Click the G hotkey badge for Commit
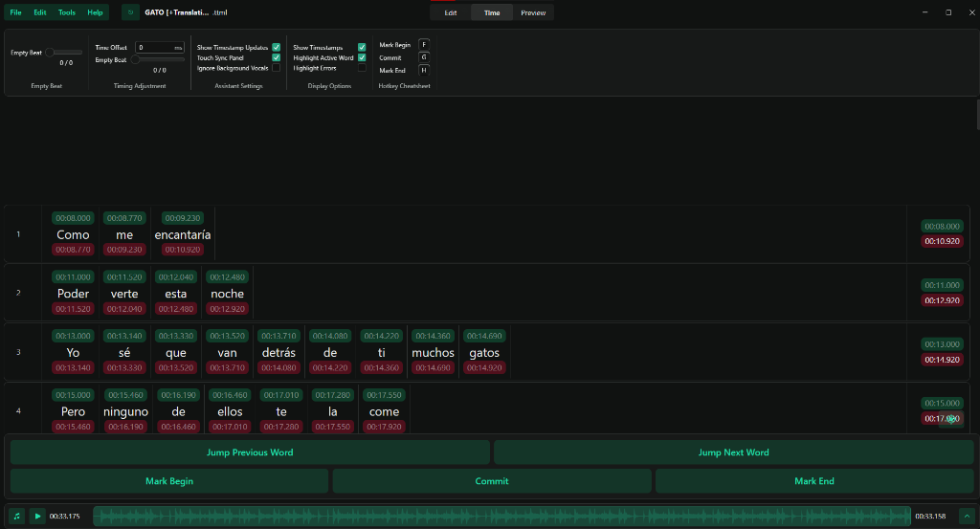The height and width of the screenshot is (529, 980). 424,57
